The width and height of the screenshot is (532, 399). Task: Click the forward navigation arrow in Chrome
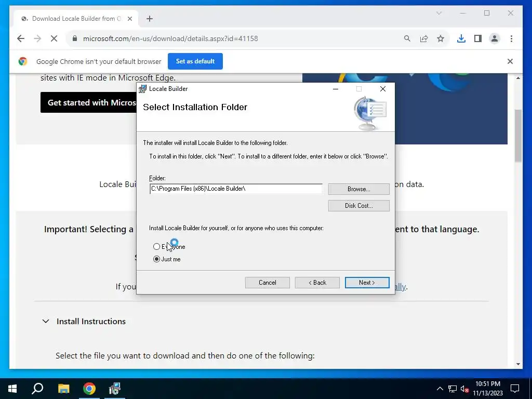pos(37,38)
